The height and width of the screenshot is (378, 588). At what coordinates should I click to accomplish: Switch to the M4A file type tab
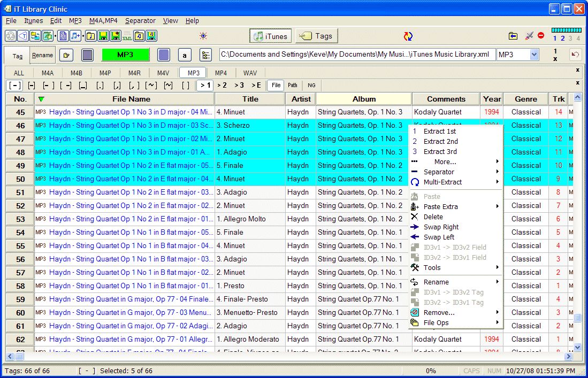pyautogui.click(x=48, y=73)
